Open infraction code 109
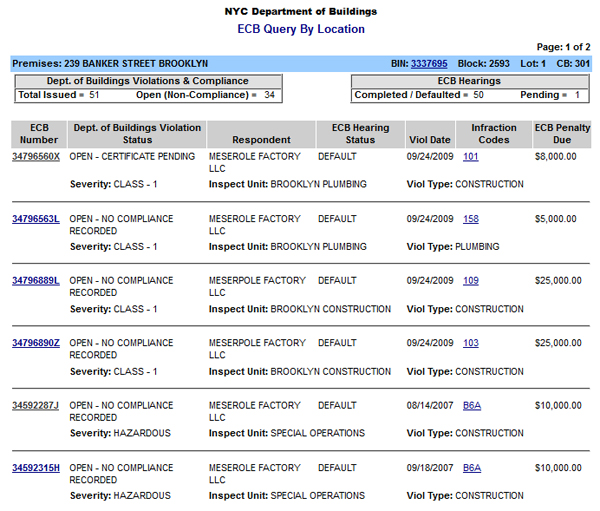The width and height of the screenshot is (600, 511). point(471,281)
